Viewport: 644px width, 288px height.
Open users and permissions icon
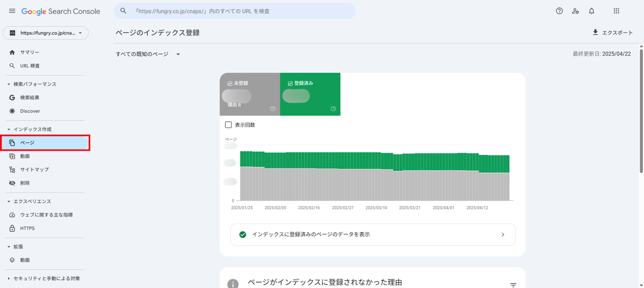tap(575, 11)
